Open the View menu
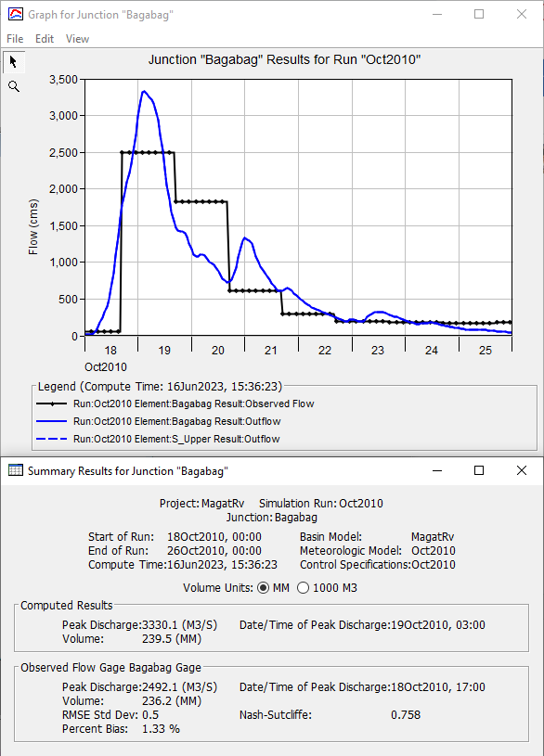The height and width of the screenshot is (756, 544). 77,39
